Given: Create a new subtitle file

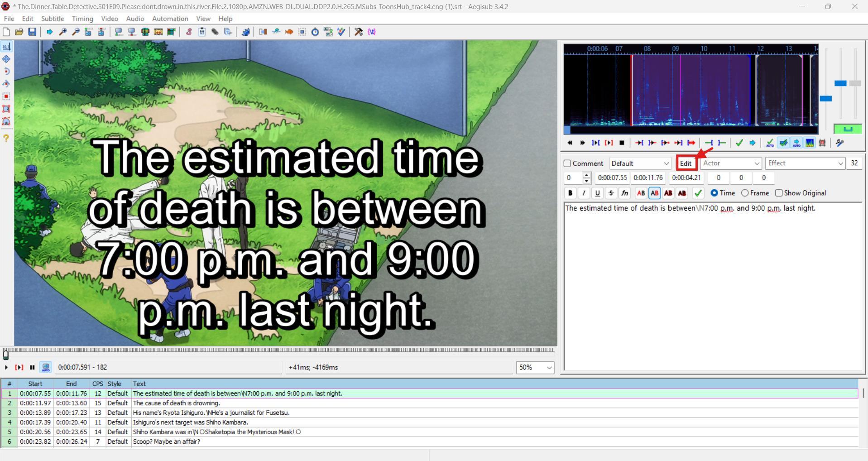Looking at the screenshot, I should point(6,32).
